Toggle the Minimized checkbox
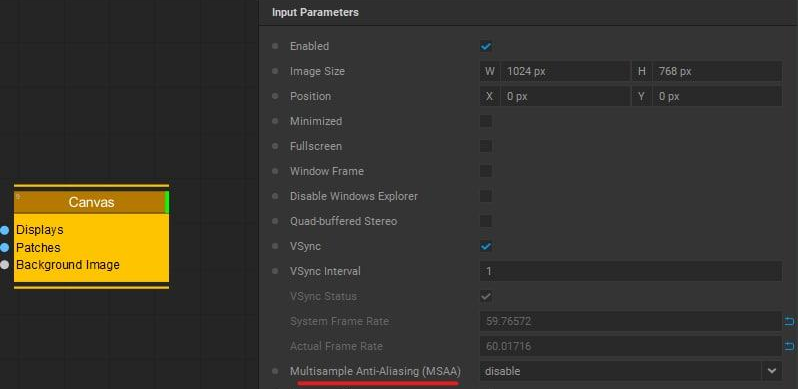 486,121
